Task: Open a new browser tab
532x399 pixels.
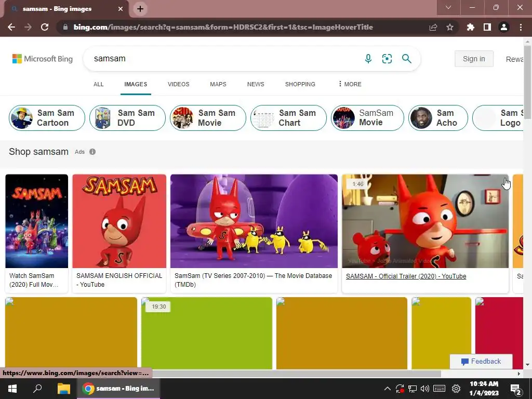Action: (140, 9)
